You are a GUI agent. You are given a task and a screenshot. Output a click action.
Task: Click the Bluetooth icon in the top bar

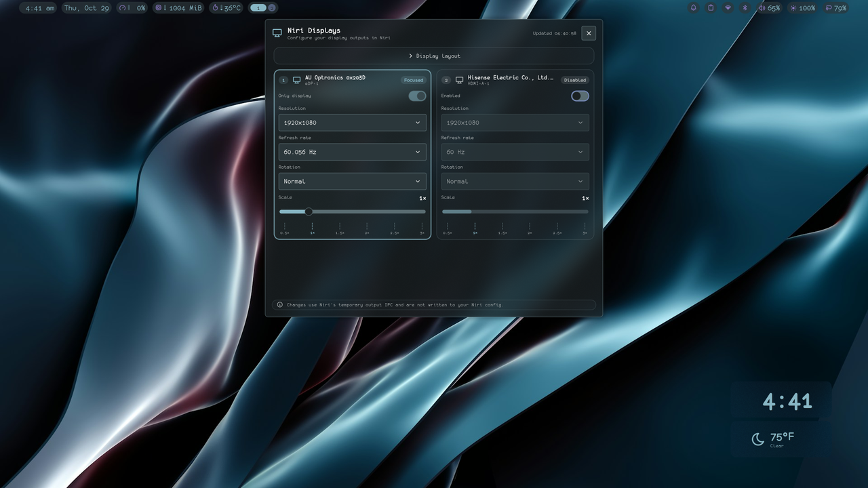744,8
